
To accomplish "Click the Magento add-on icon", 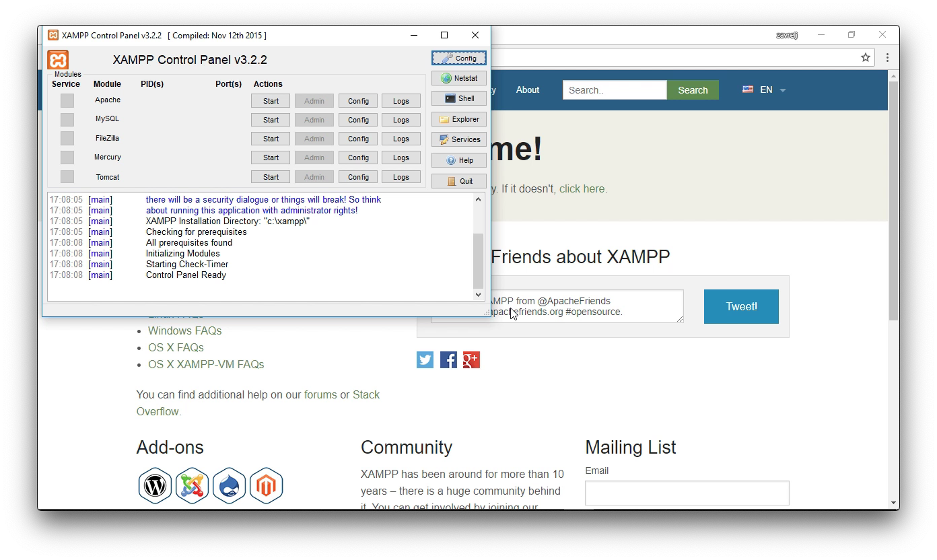I will (x=267, y=485).
